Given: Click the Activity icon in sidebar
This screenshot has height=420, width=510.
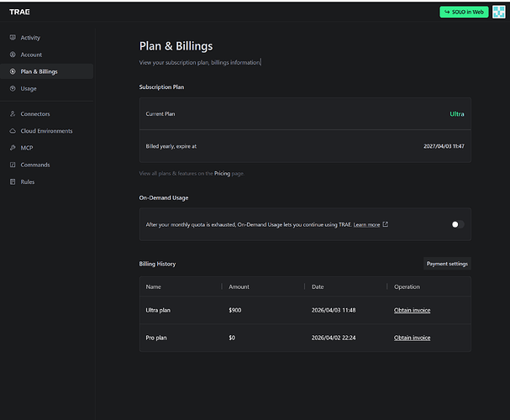Looking at the screenshot, I should [13, 38].
